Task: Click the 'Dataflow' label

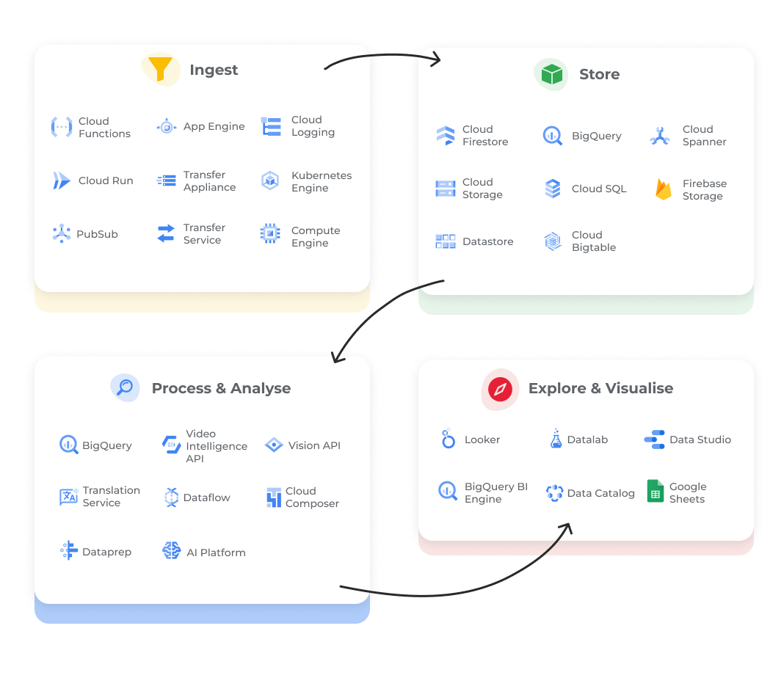Action: tap(206, 497)
